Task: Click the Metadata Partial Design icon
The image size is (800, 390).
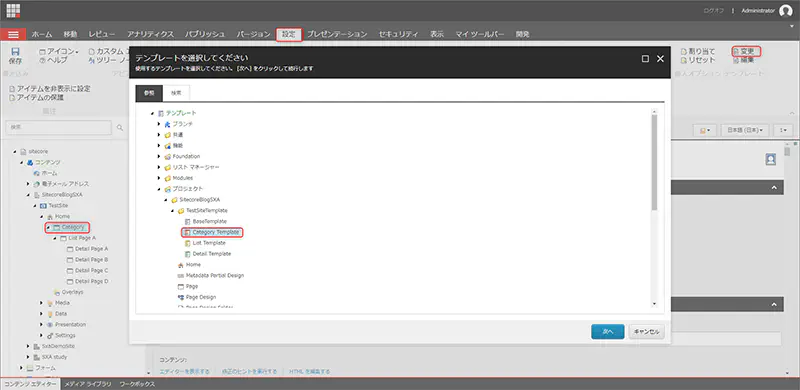Action: (x=181, y=276)
